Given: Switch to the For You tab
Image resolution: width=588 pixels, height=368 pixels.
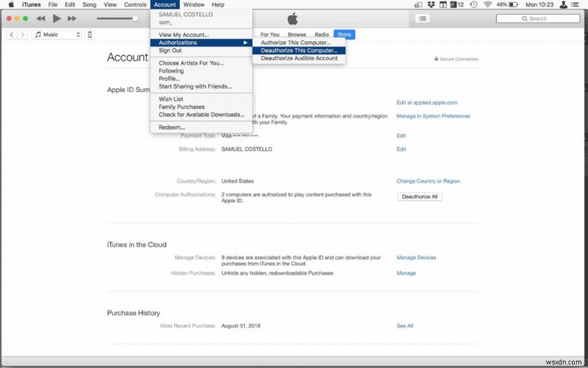Looking at the screenshot, I should tap(270, 35).
